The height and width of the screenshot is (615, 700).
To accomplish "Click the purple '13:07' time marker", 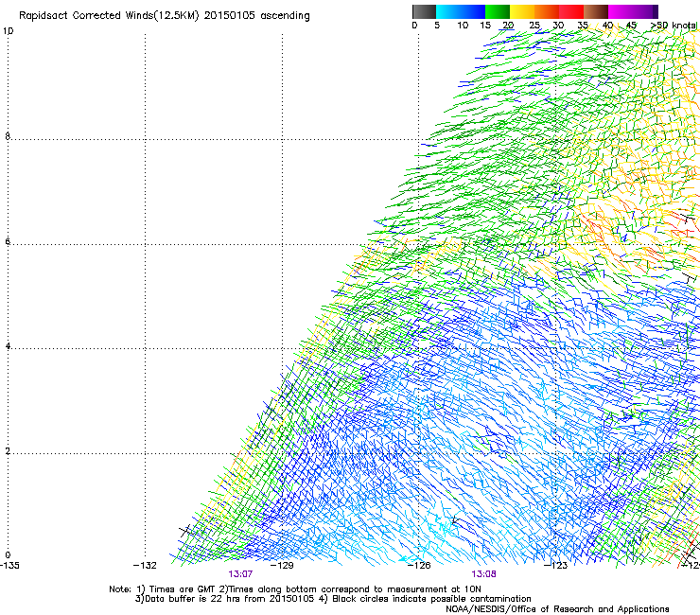I will point(240,574).
